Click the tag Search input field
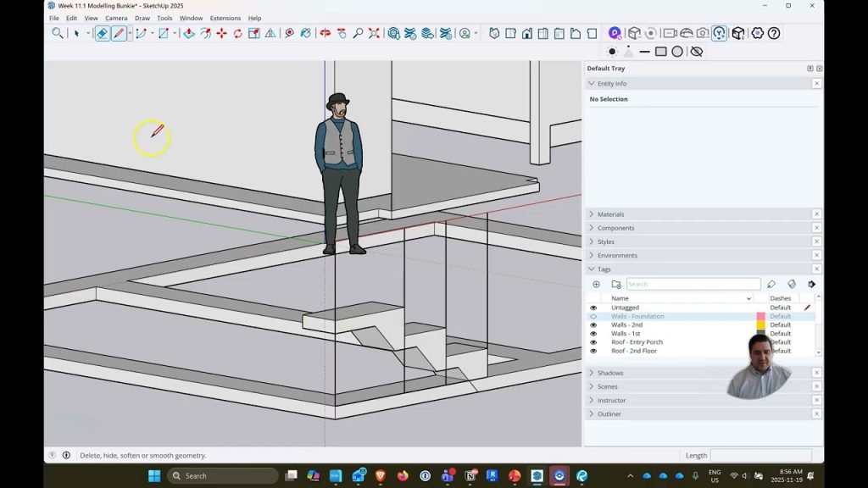The image size is (868, 488). 693,285
